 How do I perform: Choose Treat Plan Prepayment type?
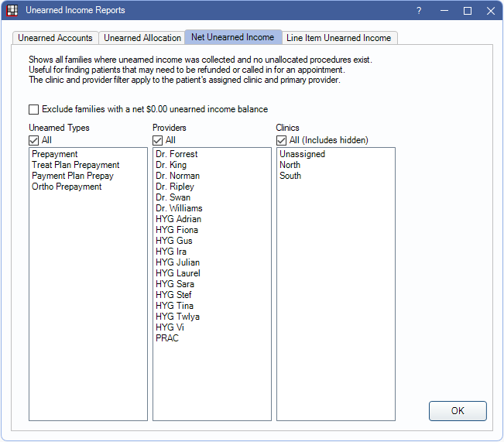[75, 165]
